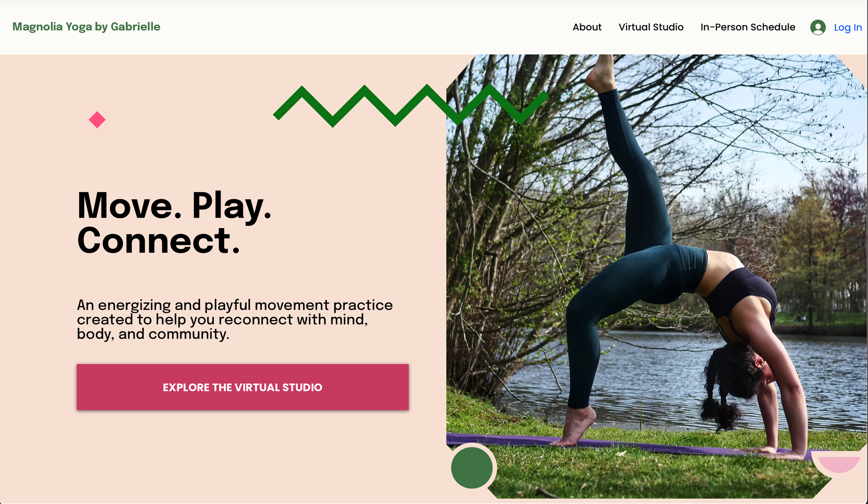This screenshot has height=504, width=868.
Task: Click the Move. Play. Connect. heading
Action: point(174,222)
